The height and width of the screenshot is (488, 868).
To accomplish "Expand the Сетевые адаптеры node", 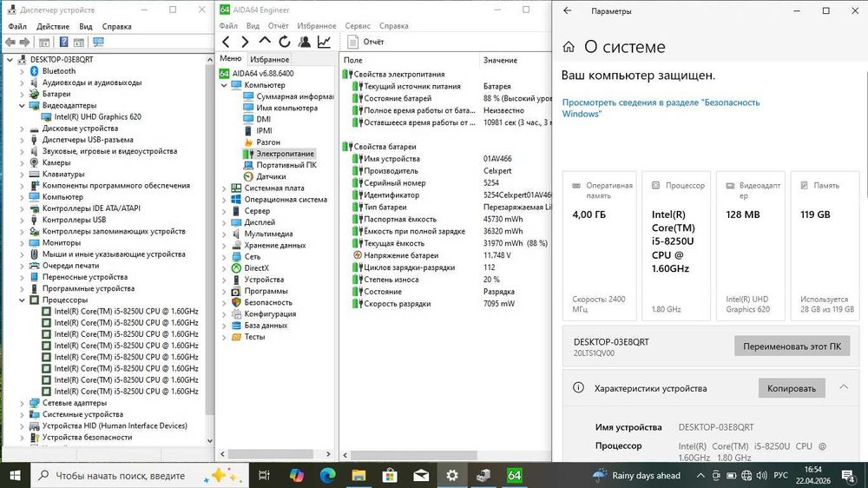I will pos(22,403).
